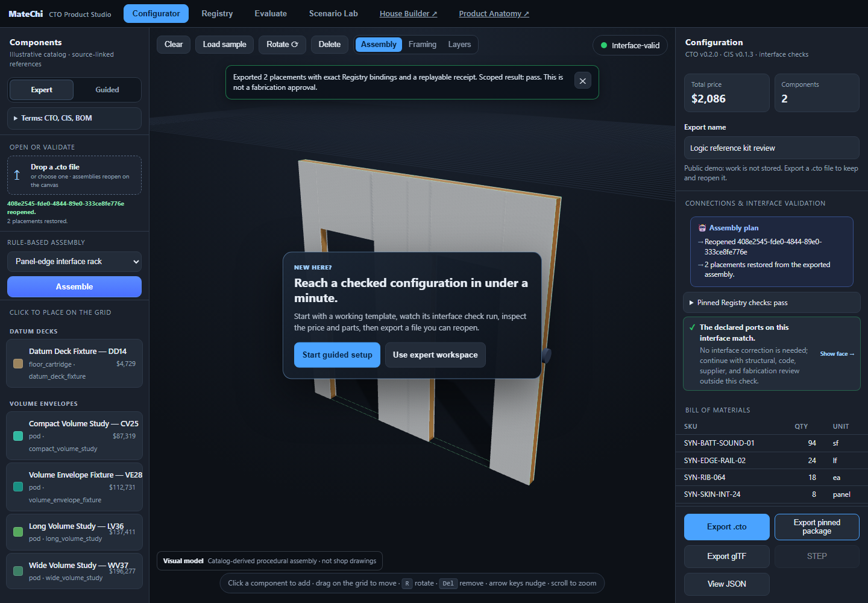Dismiss the export notification banner
Screen dimensions: 868x603
(x=582, y=81)
